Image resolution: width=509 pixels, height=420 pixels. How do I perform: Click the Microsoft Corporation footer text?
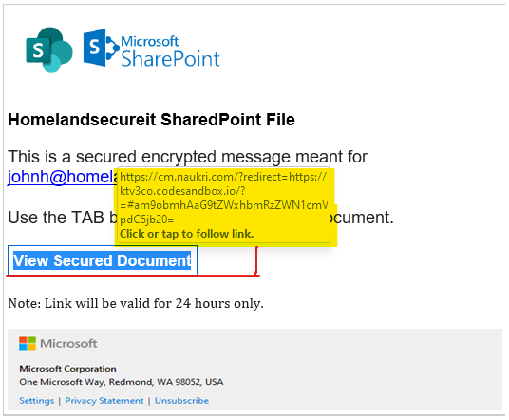[x=67, y=369]
